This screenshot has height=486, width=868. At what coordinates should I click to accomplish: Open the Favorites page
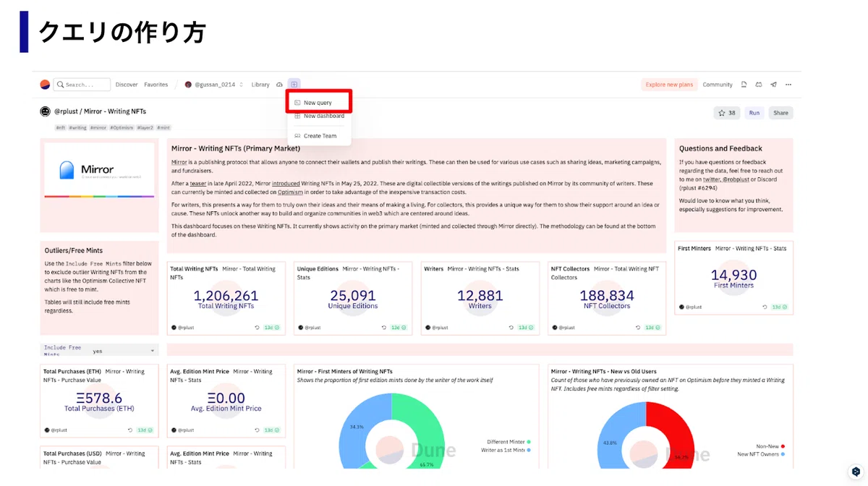(x=156, y=85)
